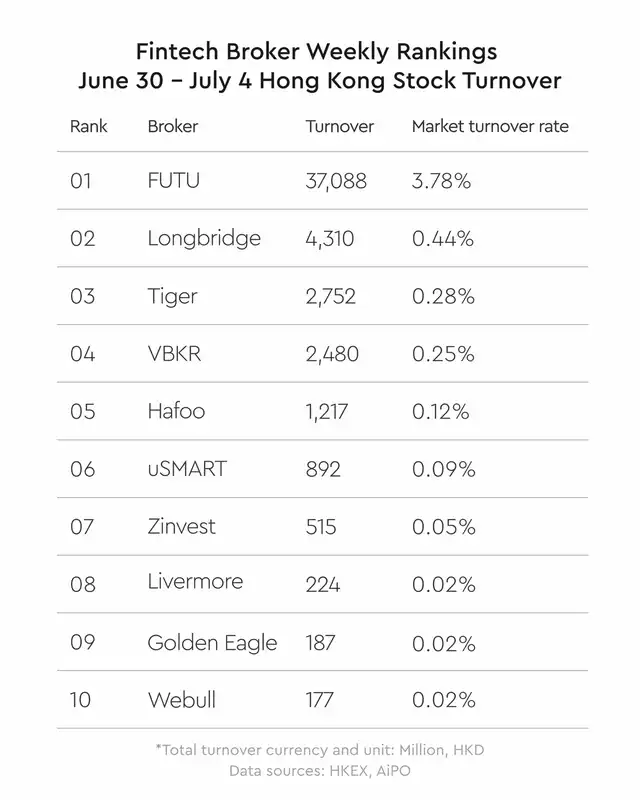Click Longbridge's 0.44% market turnover rate
This screenshot has width=640, height=800.
click(443, 239)
